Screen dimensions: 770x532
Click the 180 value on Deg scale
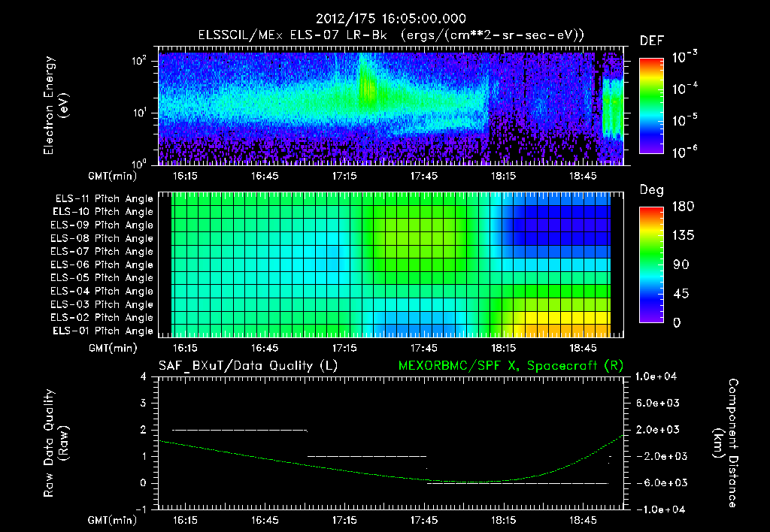click(x=683, y=207)
